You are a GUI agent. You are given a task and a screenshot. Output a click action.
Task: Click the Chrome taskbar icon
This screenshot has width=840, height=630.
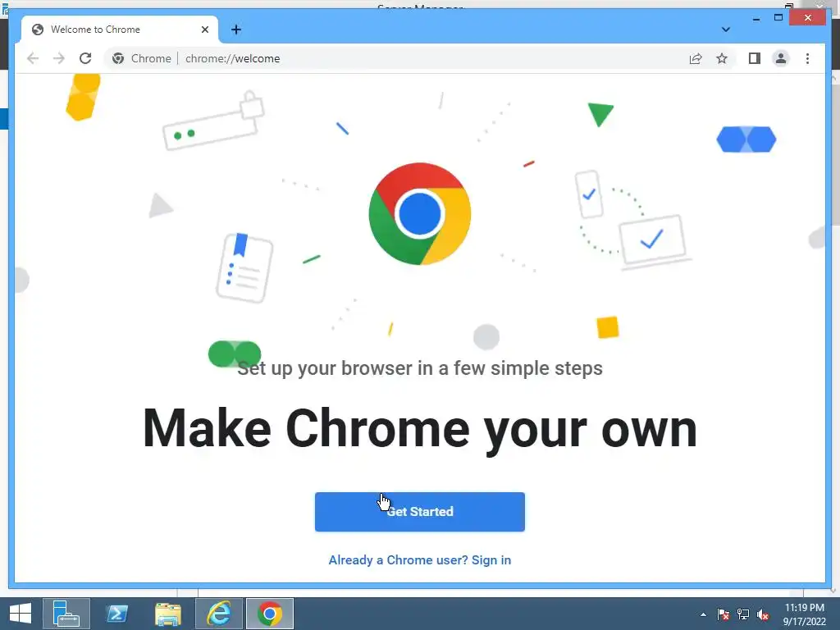(269, 614)
